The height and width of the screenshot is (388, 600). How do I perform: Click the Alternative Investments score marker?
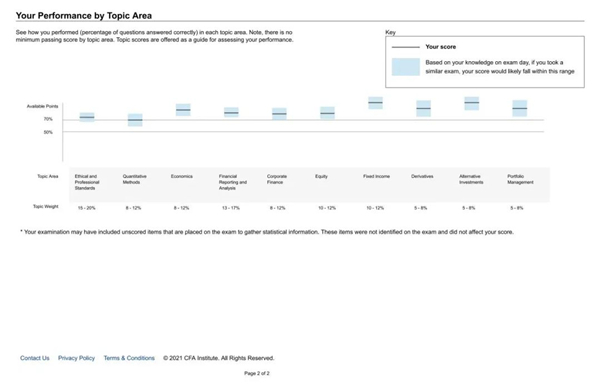[x=472, y=103]
